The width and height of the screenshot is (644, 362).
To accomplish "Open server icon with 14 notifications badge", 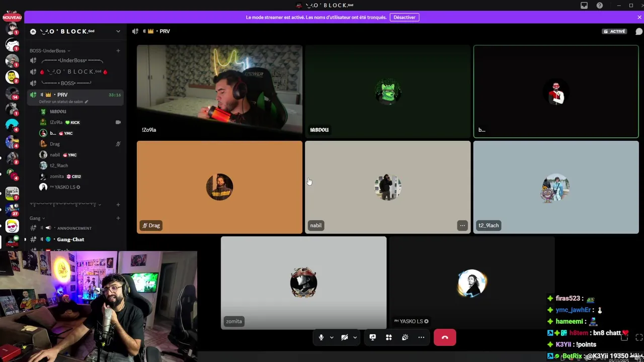I will pos(12,93).
